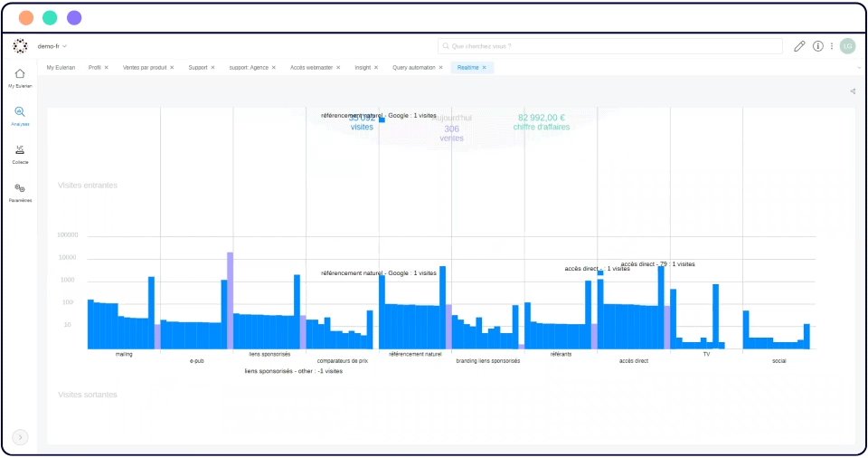Screen dimensions: 868x458
Task: Open the Collecte section in sidebar
Action: pos(20,155)
